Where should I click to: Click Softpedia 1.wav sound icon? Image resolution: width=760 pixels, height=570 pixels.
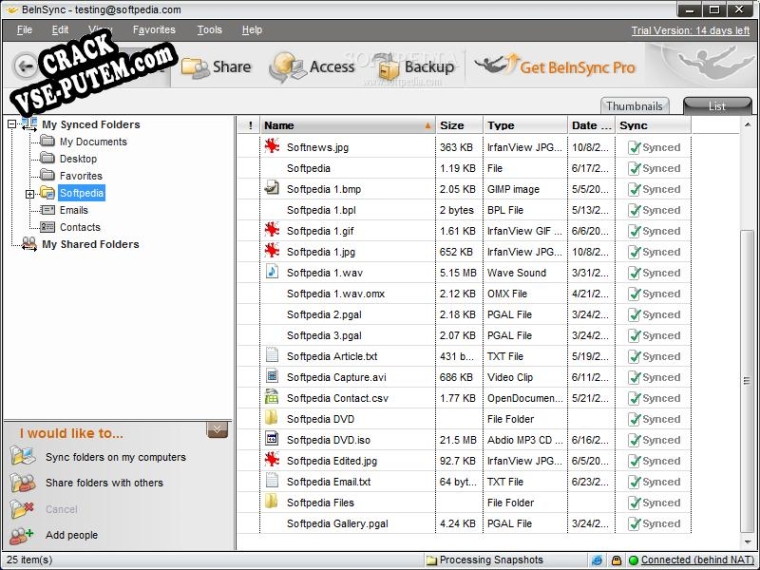[x=272, y=271]
